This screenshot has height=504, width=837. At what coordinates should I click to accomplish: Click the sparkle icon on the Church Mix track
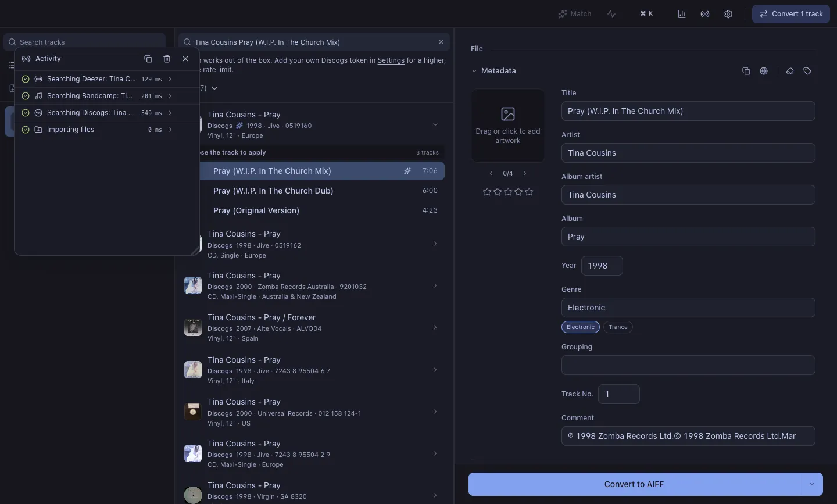(x=407, y=171)
